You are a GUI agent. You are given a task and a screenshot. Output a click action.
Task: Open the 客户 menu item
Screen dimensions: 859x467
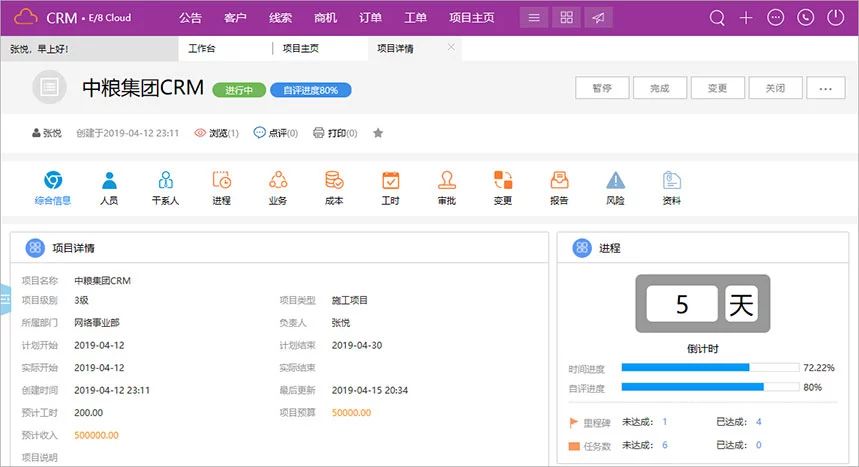coord(236,18)
